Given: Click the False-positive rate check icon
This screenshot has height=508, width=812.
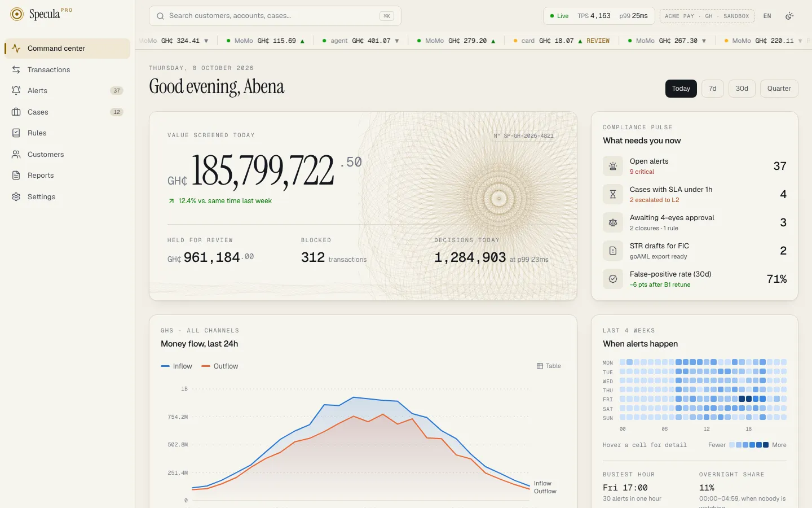Looking at the screenshot, I should point(613,279).
